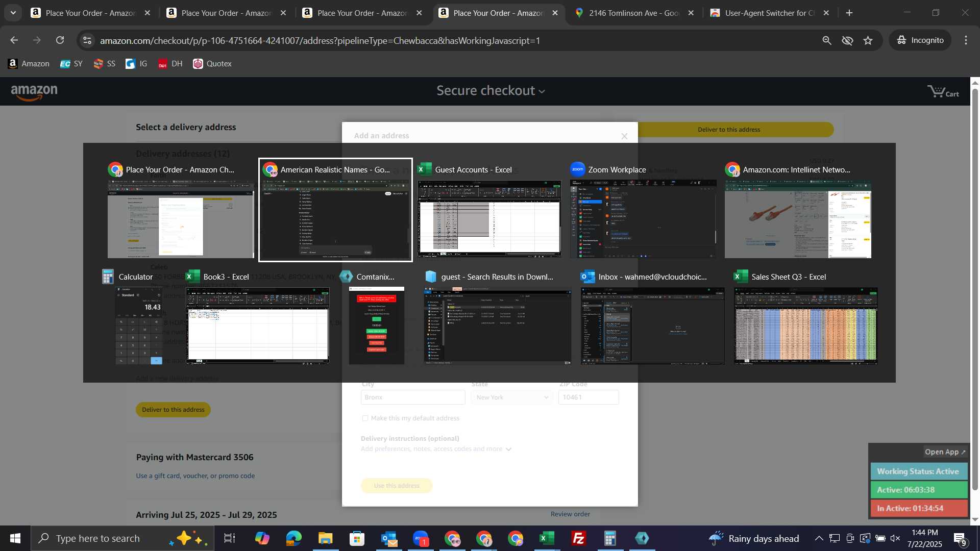Open tab search dropdown arrow
980x551 pixels.
(13, 13)
